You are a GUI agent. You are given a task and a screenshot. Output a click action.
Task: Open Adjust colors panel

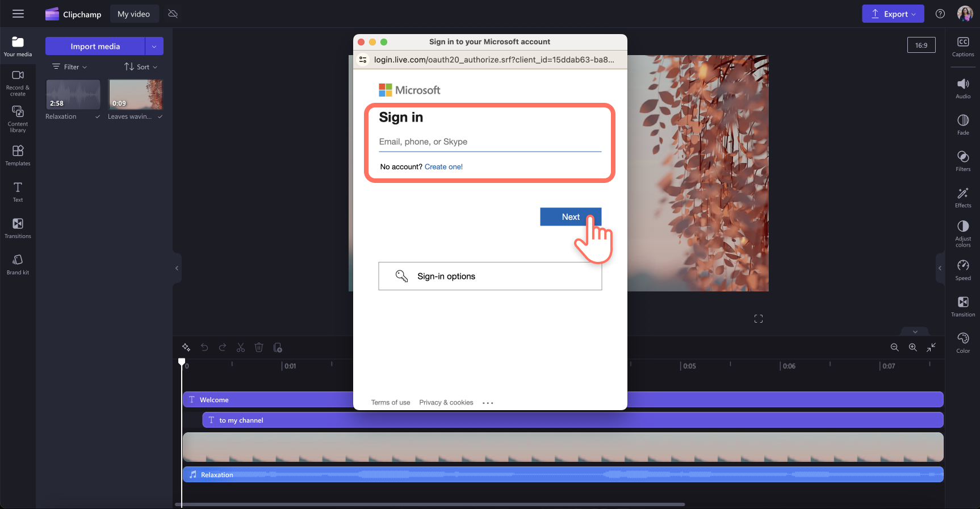963,234
